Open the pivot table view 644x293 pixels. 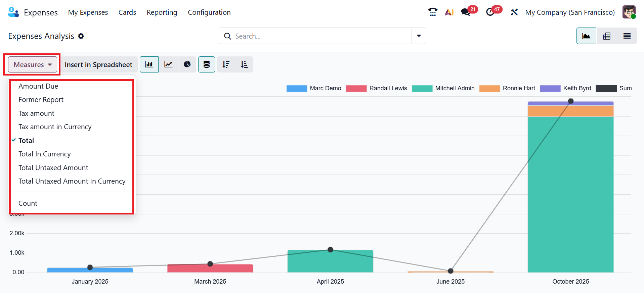coord(606,36)
